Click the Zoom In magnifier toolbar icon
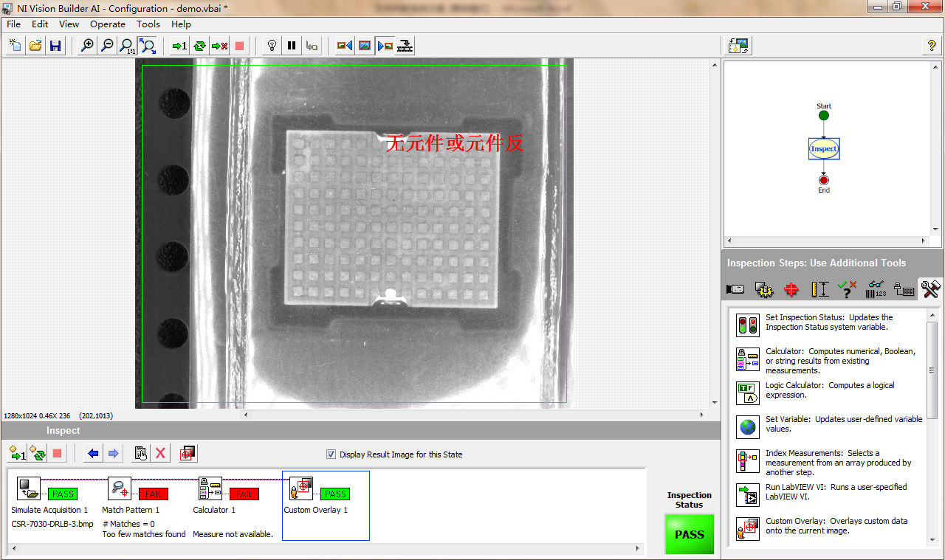 click(x=87, y=46)
